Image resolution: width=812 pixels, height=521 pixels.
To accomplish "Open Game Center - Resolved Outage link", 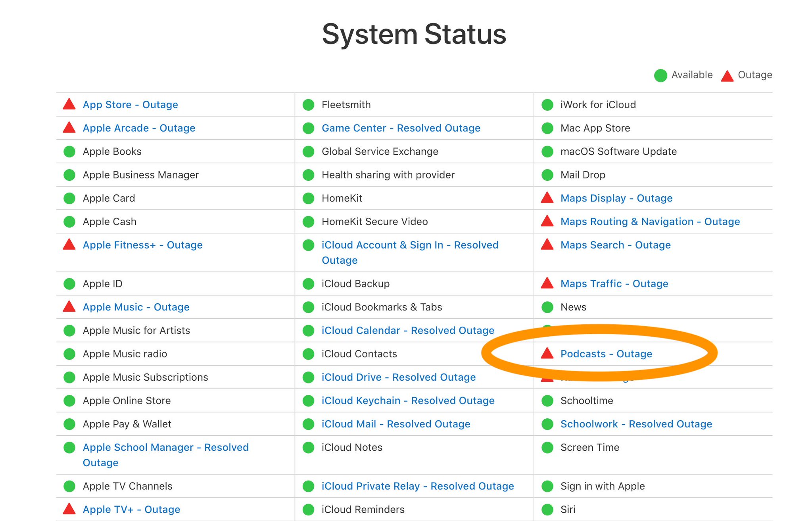I will tap(401, 128).
